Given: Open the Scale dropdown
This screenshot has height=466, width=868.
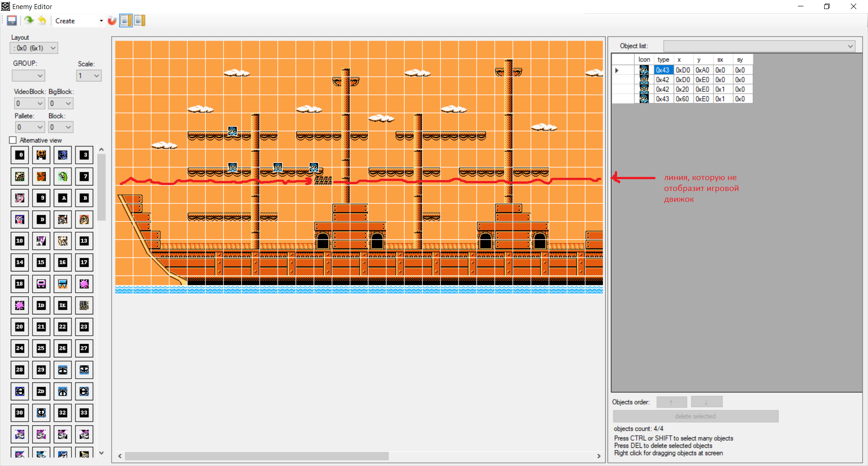Looking at the screenshot, I should [x=89, y=76].
